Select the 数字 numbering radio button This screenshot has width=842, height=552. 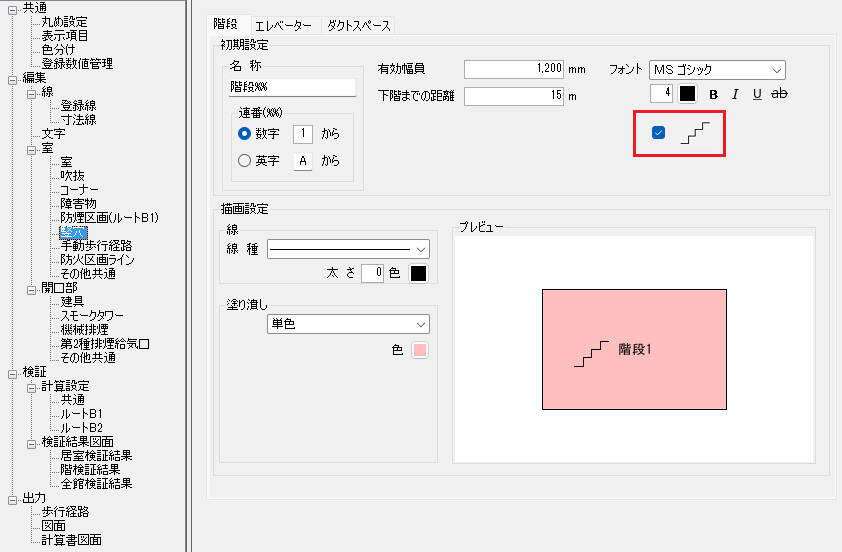(244, 134)
